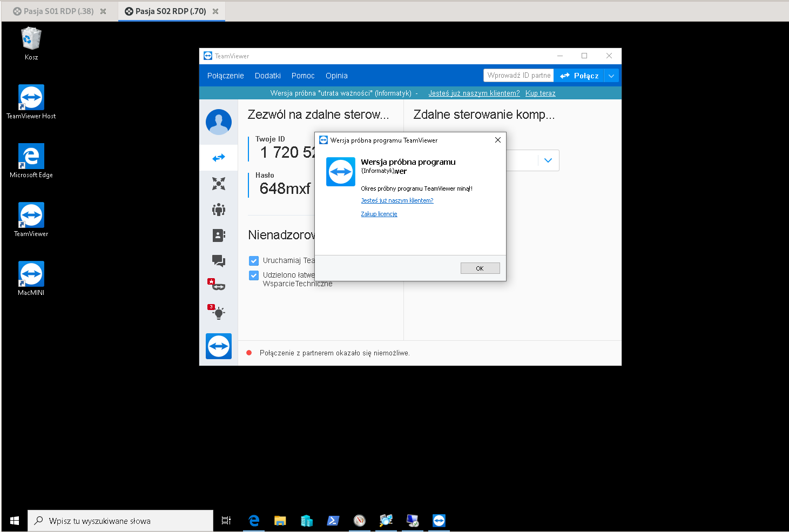This screenshot has height=532, width=789.
Task: Launch Edge from the taskbar
Action: coord(254,521)
